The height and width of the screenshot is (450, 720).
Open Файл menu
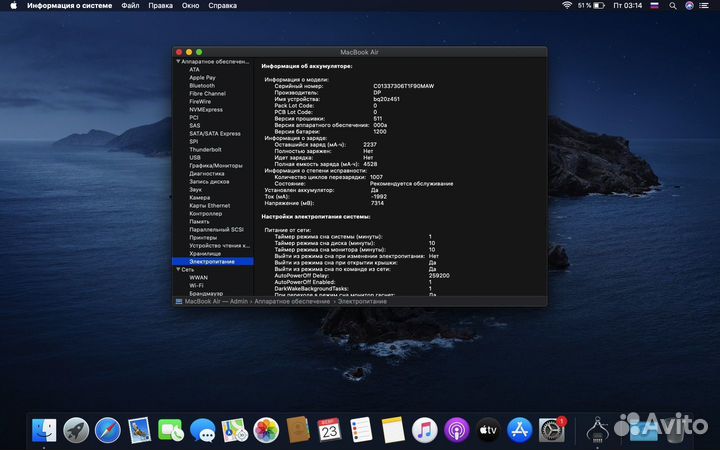click(130, 6)
